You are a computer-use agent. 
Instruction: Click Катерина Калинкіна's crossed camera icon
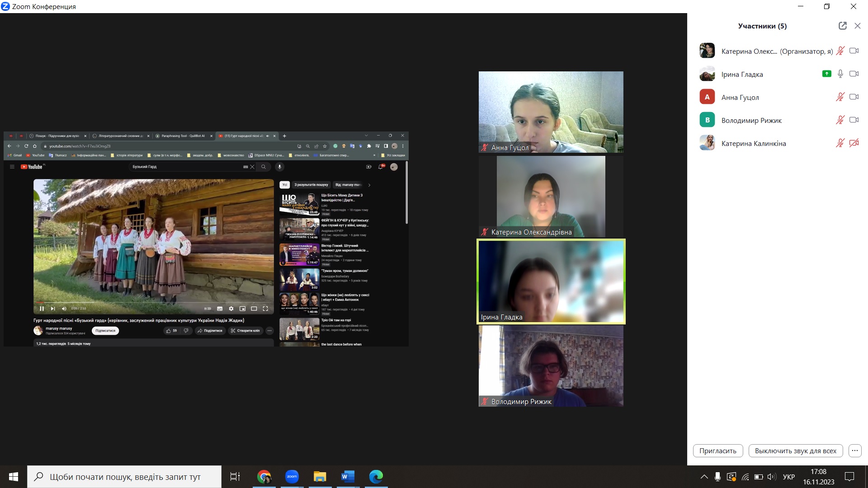pos(854,143)
